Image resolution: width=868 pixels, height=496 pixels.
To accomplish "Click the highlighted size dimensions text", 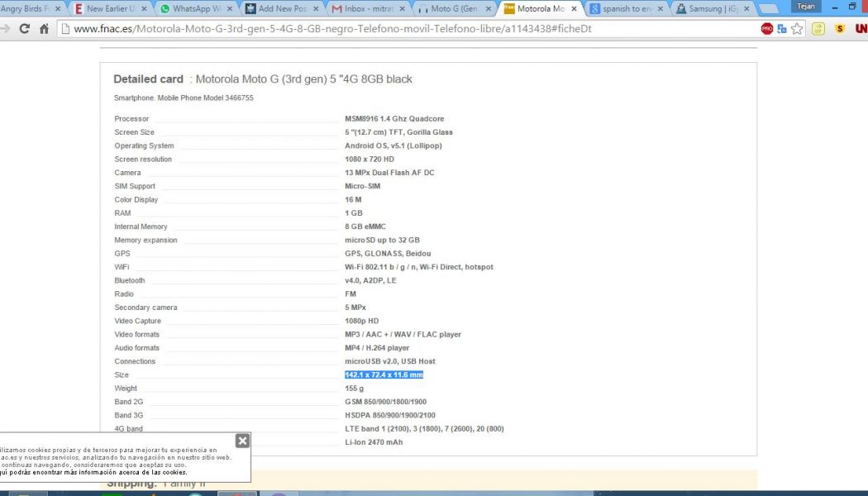I will point(384,374).
